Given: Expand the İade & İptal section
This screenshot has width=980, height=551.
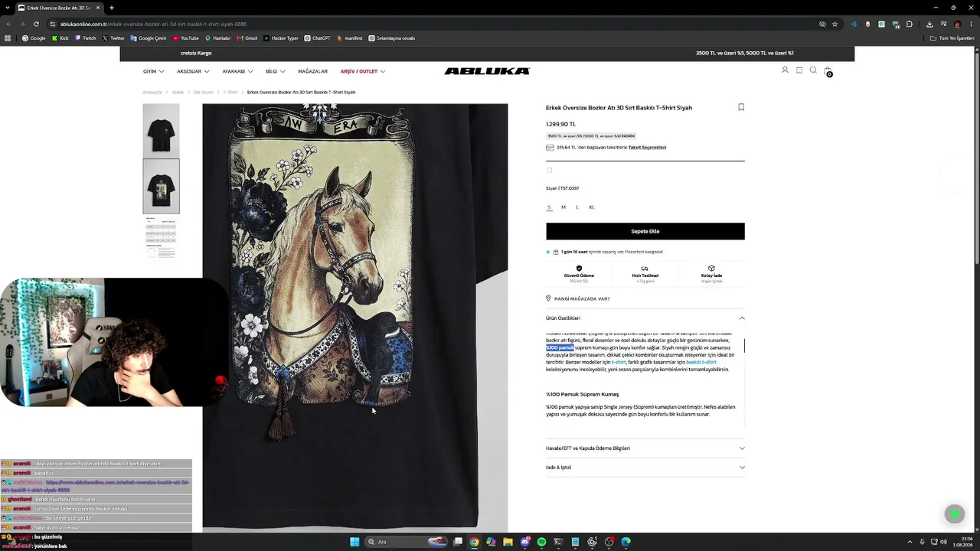Looking at the screenshot, I should (645, 467).
